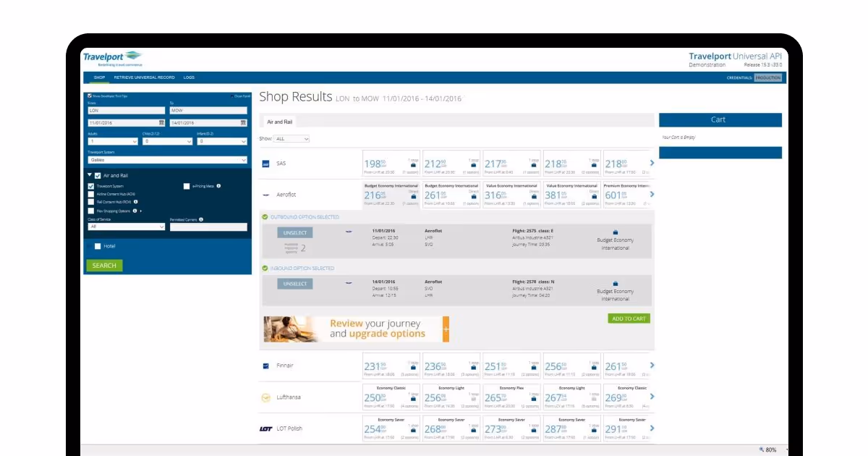This screenshot has width=868, height=456.
Task: Open the Show: ALL filter dropdown
Action: pos(292,139)
